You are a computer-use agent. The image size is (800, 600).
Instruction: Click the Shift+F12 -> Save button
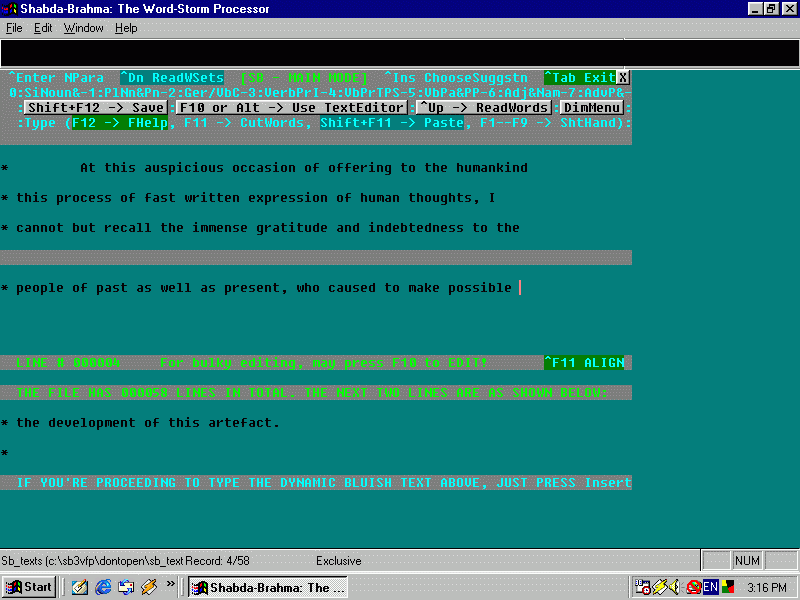96,108
